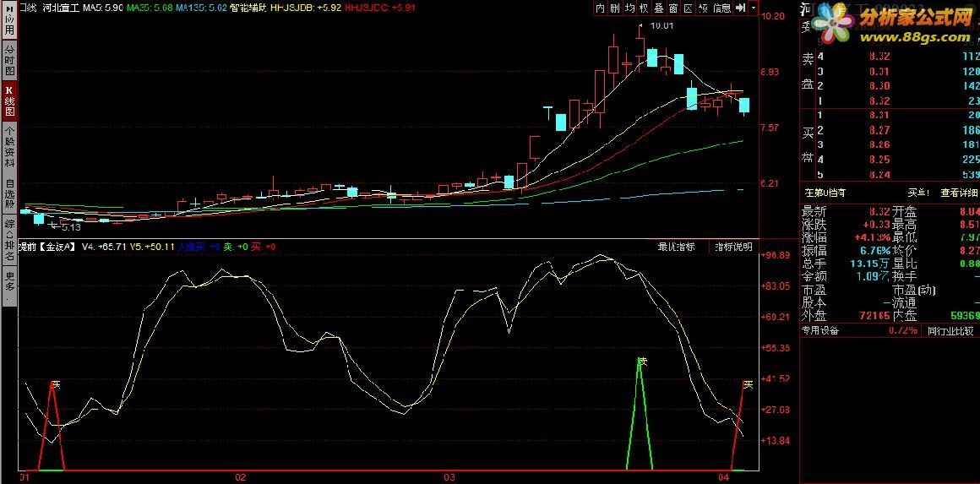980x484 pixels.
Task: Open the 应用 sidebar tab
Action: 8,19
